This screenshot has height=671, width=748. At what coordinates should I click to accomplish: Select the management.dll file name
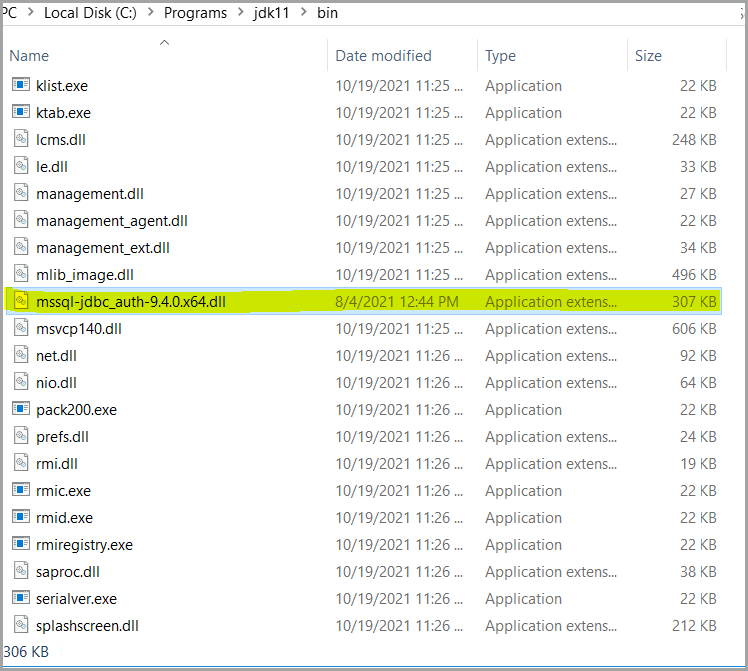(90, 194)
